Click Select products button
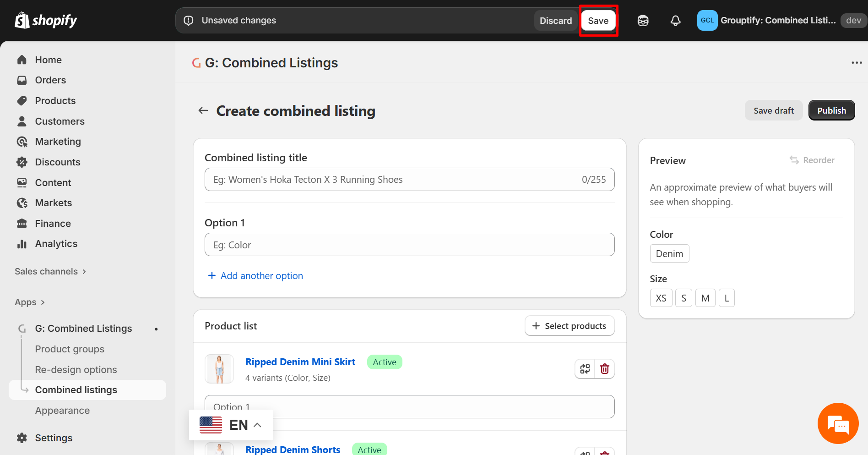This screenshot has width=868, height=455. tap(570, 326)
